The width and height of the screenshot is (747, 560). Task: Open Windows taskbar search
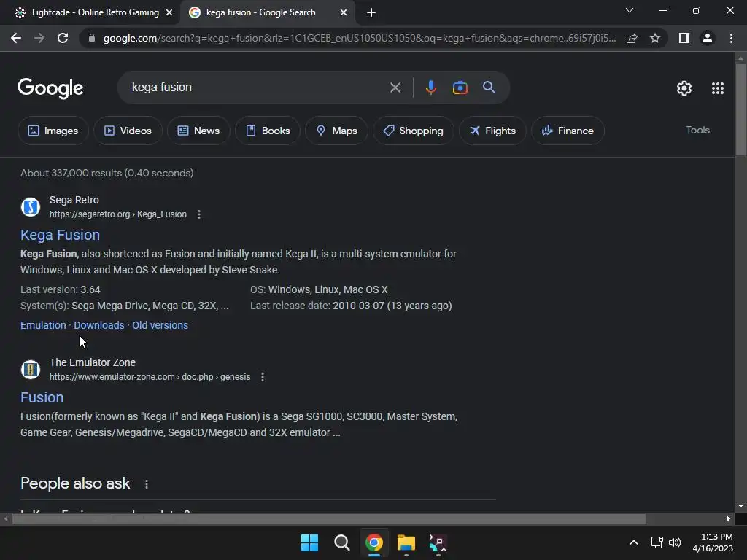[x=341, y=542]
